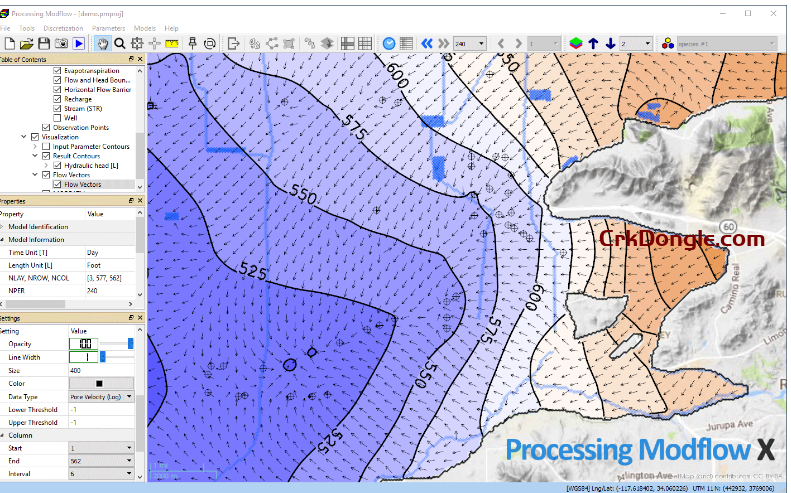Viewport: 791px width, 493px height.
Task: Open the Discretization menu
Action: 63,28
